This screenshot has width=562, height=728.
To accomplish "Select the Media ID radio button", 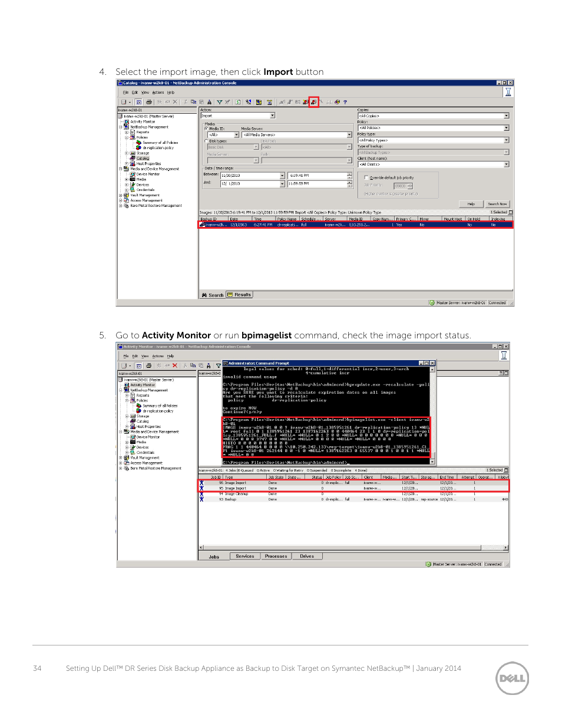I will click(x=206, y=129).
